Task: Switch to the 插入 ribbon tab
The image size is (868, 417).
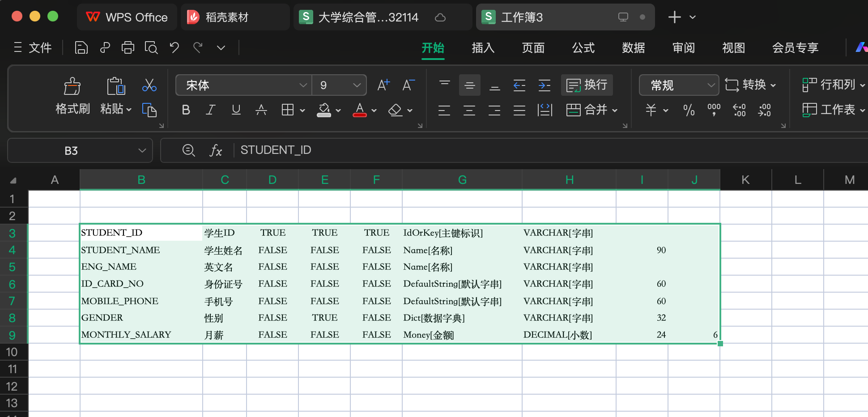Action: coord(483,47)
